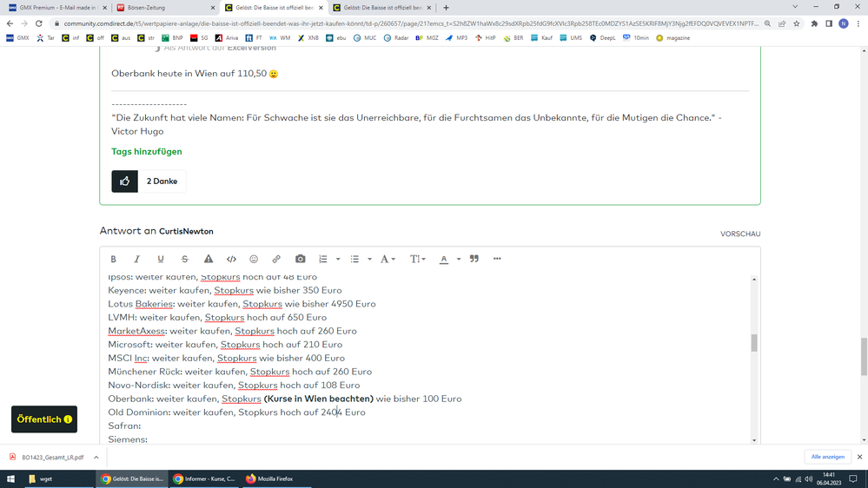Insert a blockquote with quote icon

474,259
